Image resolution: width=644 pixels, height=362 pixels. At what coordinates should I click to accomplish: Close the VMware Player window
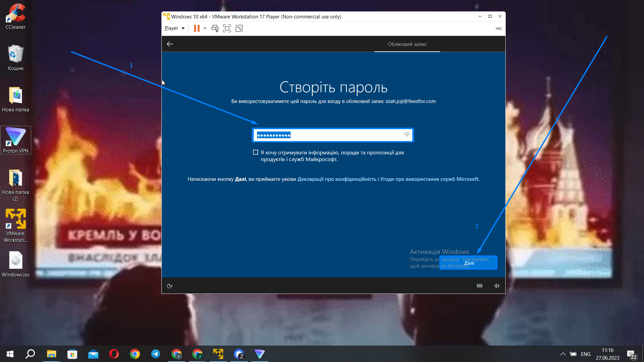point(500,16)
